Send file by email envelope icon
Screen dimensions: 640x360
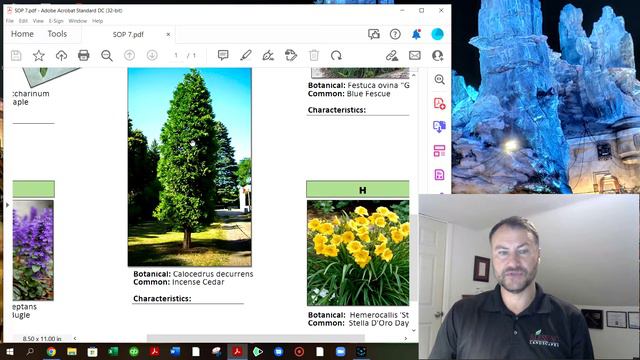click(x=415, y=55)
